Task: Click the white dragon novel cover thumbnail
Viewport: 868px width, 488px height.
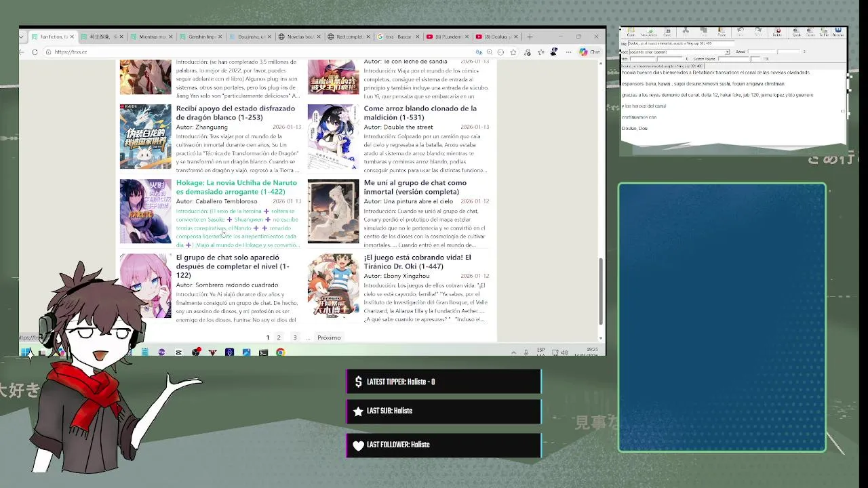Action: coord(146,136)
